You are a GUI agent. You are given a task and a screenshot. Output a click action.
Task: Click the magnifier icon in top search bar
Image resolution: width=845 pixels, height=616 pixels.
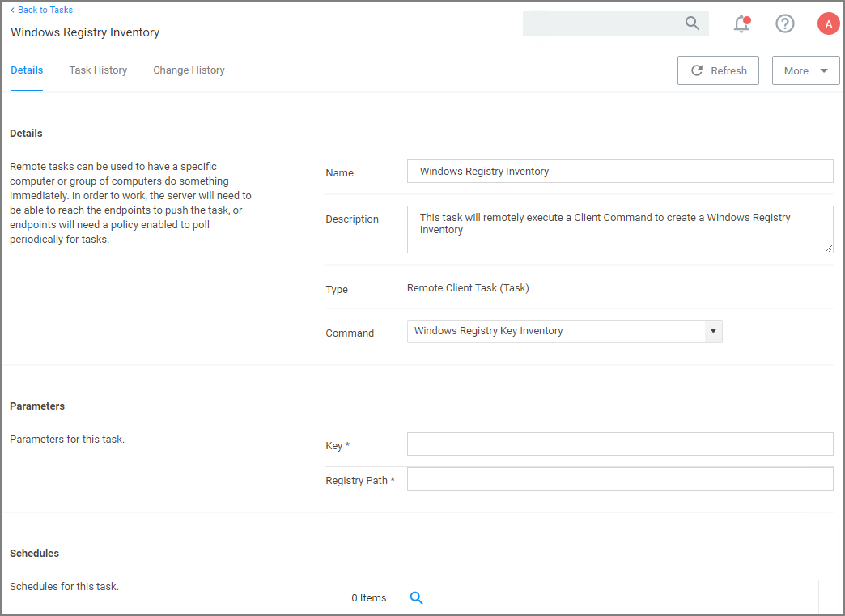[x=692, y=23]
